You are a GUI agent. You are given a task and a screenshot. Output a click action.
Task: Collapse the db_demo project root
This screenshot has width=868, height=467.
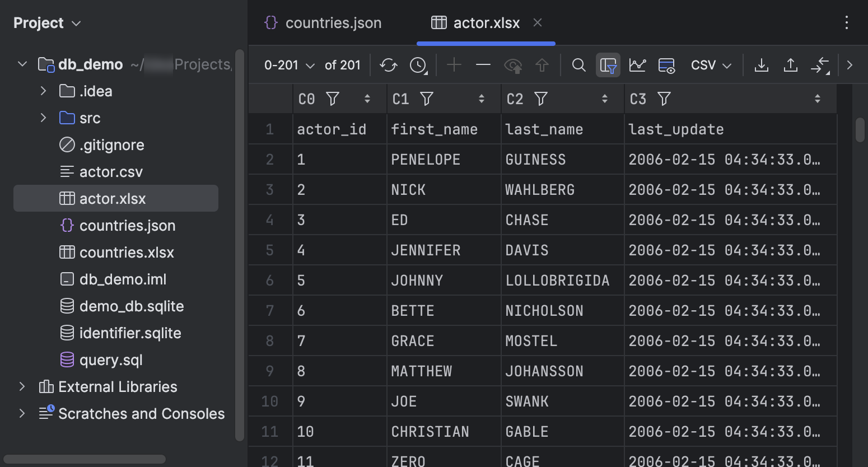pyautogui.click(x=22, y=64)
